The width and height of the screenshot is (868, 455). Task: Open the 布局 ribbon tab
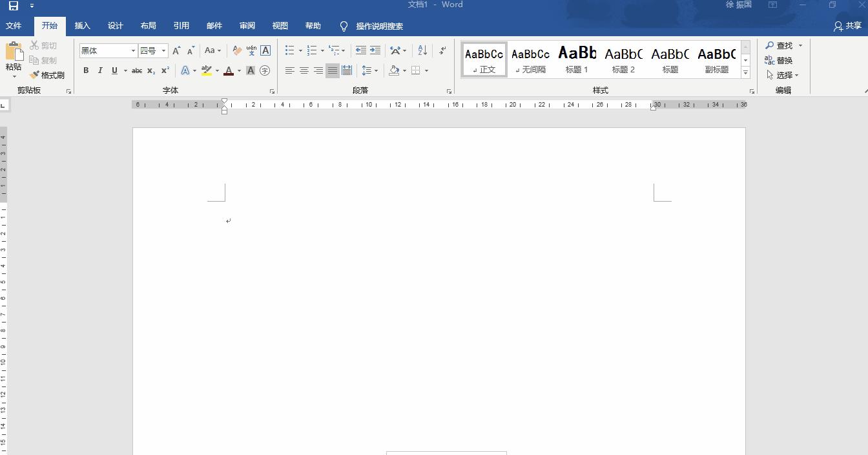tap(149, 26)
